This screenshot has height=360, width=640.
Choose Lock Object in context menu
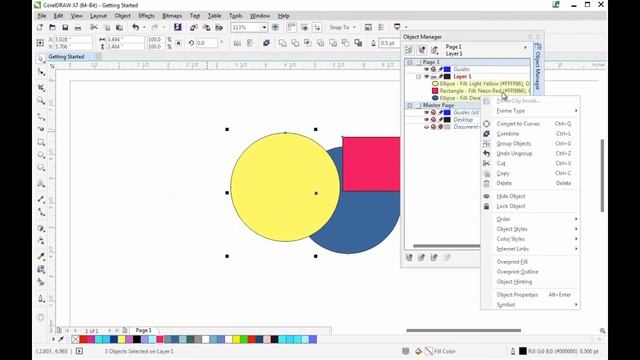[x=530, y=206]
